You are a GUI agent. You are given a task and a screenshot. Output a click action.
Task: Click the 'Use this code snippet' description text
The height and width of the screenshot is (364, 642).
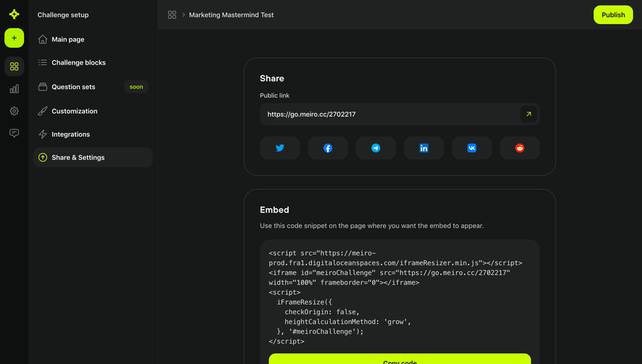point(371,226)
